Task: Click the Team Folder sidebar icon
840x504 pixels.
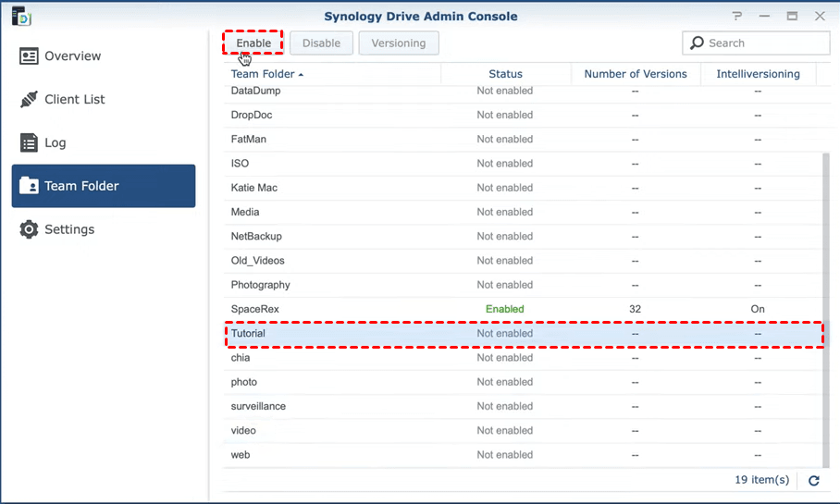Action: pyautogui.click(x=30, y=186)
